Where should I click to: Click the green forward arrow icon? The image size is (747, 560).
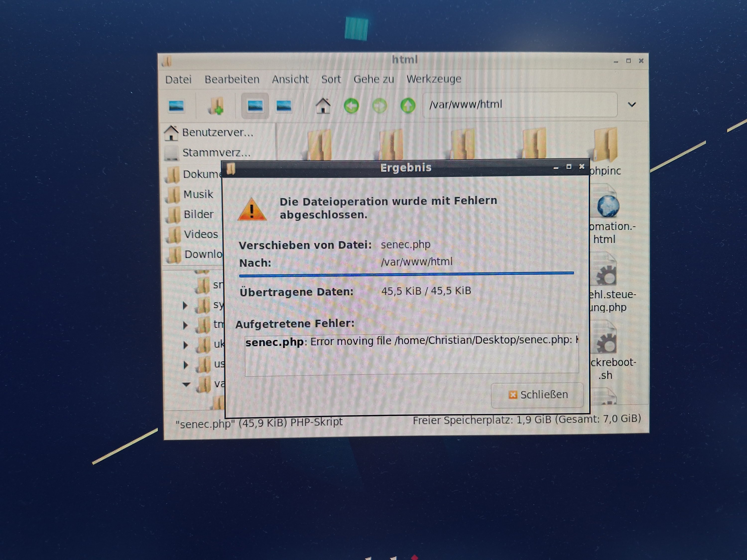[x=379, y=106]
